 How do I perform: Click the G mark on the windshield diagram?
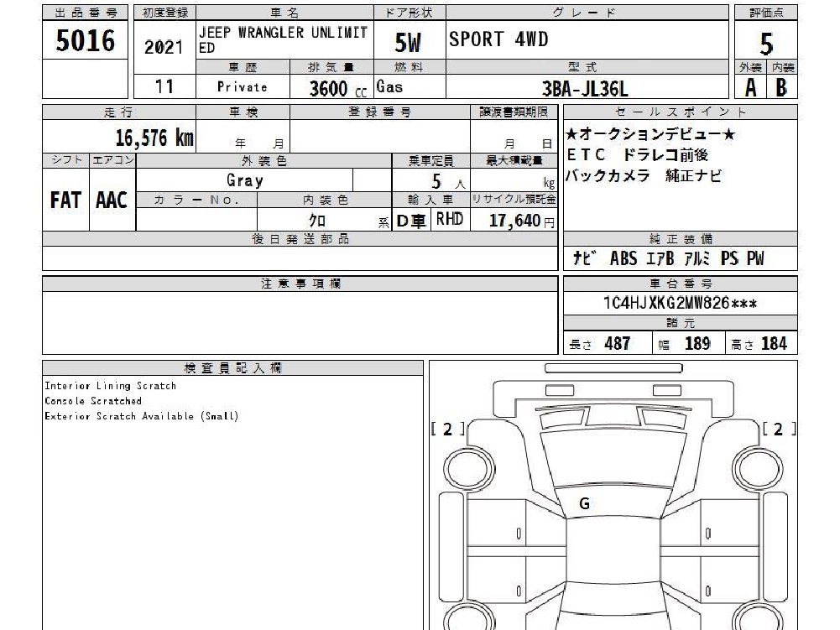pos(584,503)
